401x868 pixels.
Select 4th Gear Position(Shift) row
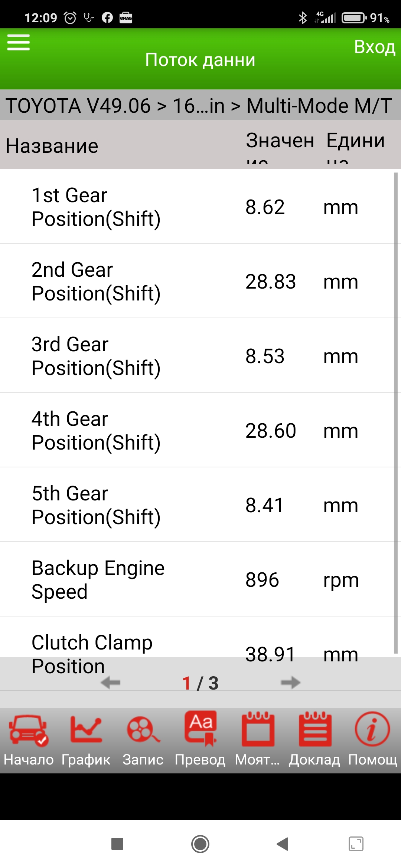click(197, 430)
